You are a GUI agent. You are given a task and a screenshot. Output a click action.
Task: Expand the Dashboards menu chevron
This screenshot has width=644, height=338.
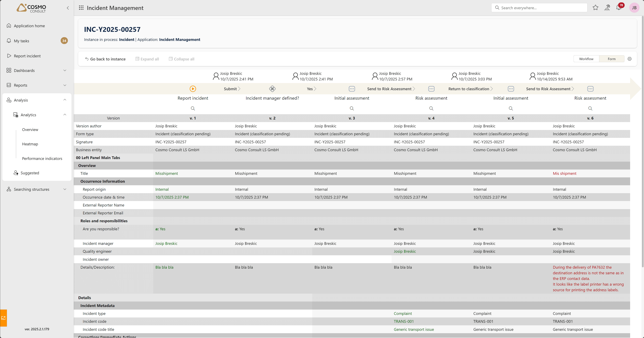pyautogui.click(x=65, y=70)
